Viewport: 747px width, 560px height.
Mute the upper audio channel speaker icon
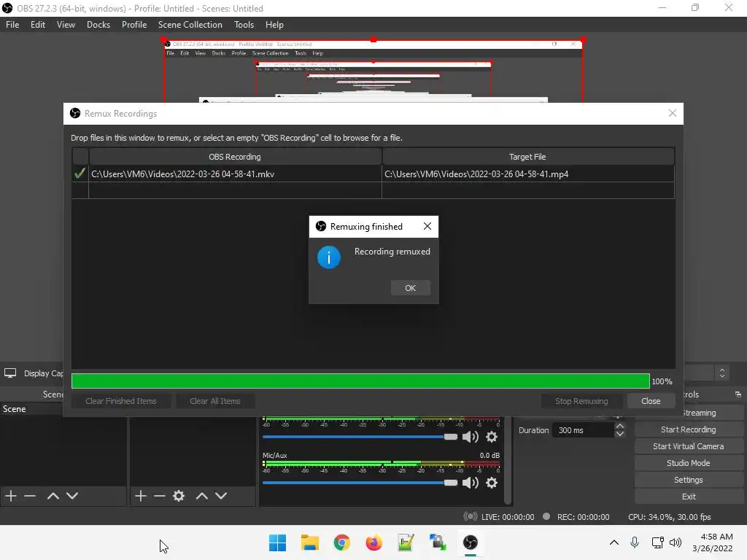click(471, 437)
